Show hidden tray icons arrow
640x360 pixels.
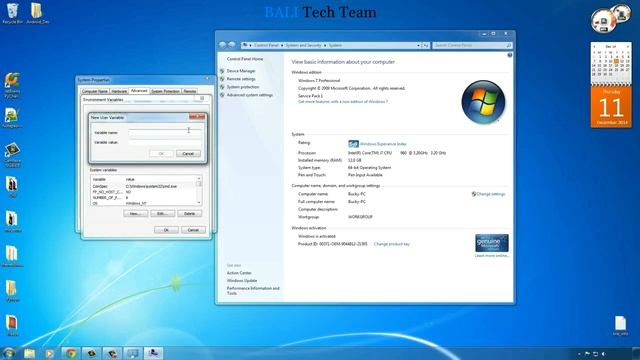pos(579,354)
